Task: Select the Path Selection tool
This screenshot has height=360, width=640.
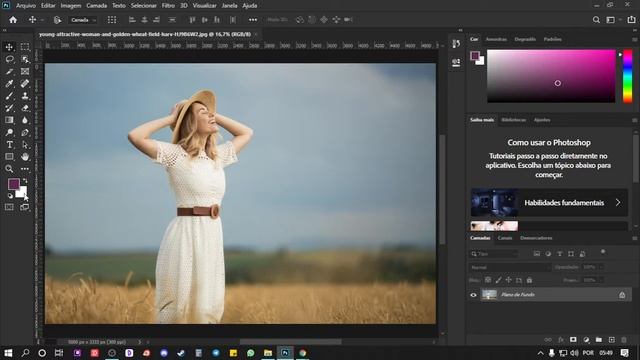Action: [25, 144]
